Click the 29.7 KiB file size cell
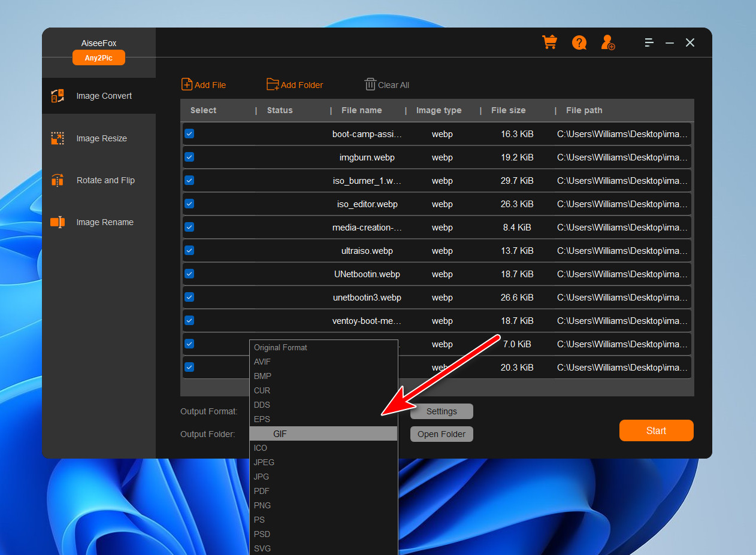 pyautogui.click(x=517, y=181)
